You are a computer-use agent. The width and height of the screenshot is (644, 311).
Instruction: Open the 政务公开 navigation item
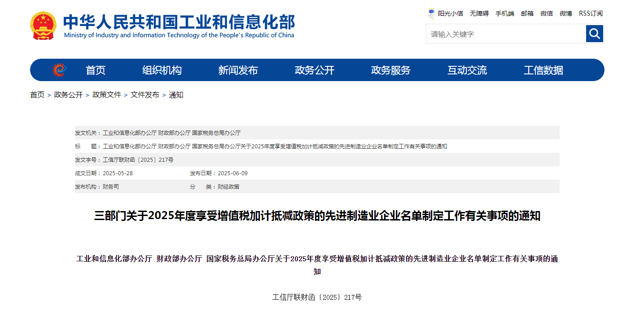point(315,70)
